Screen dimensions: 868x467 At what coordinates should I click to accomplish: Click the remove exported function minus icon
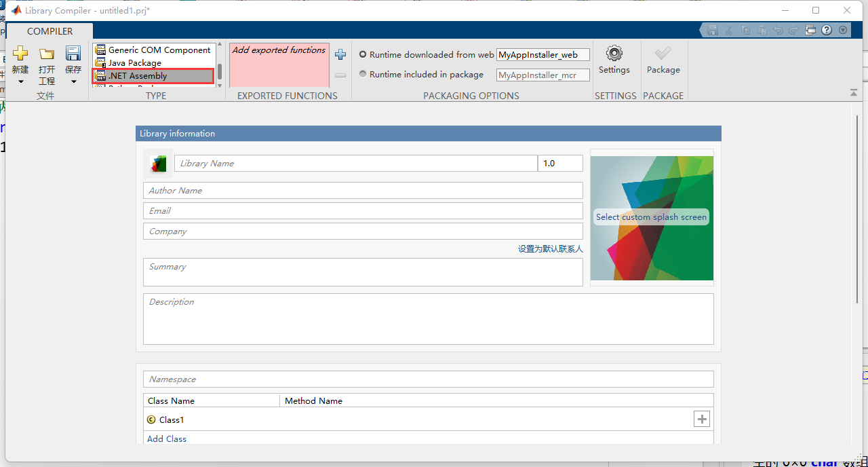pyautogui.click(x=340, y=75)
